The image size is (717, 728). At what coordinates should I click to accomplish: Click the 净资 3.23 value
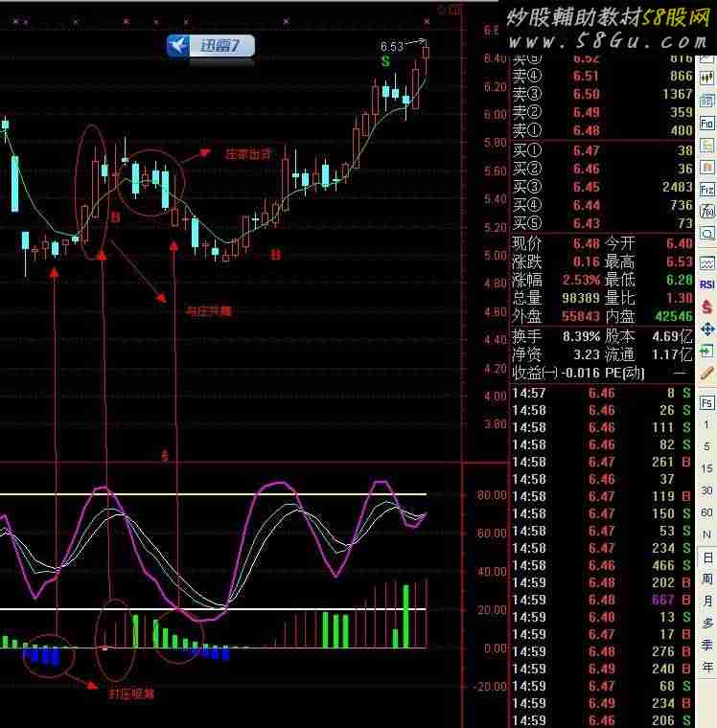coord(587,354)
